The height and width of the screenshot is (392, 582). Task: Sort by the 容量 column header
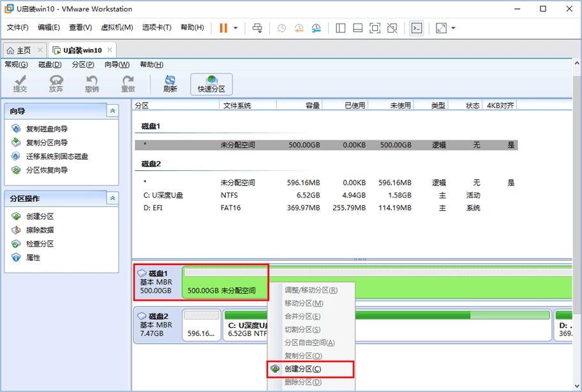click(x=299, y=105)
